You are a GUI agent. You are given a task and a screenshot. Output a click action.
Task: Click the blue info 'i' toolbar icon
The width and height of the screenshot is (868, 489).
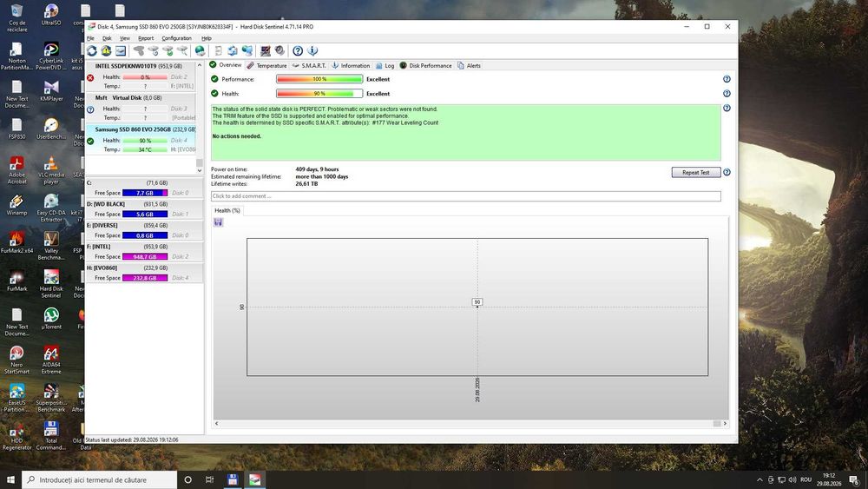point(312,51)
